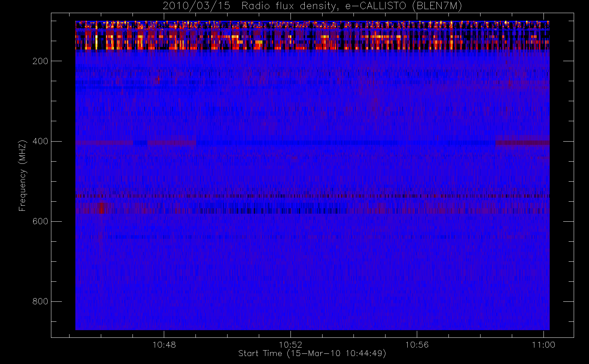Image resolution: width=589 pixels, height=364 pixels.
Task: Click the plot title 'Radio flux density, e-CALLISTO (BLEN7M)'
Action: click(352, 6)
